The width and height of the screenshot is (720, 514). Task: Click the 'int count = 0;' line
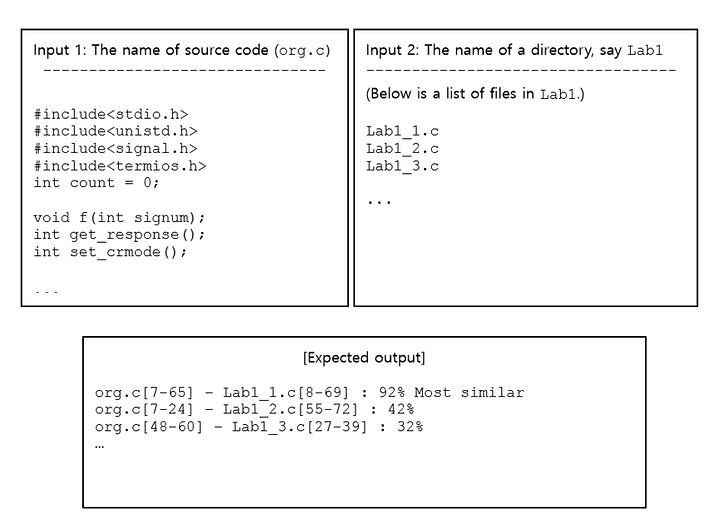[96, 183]
